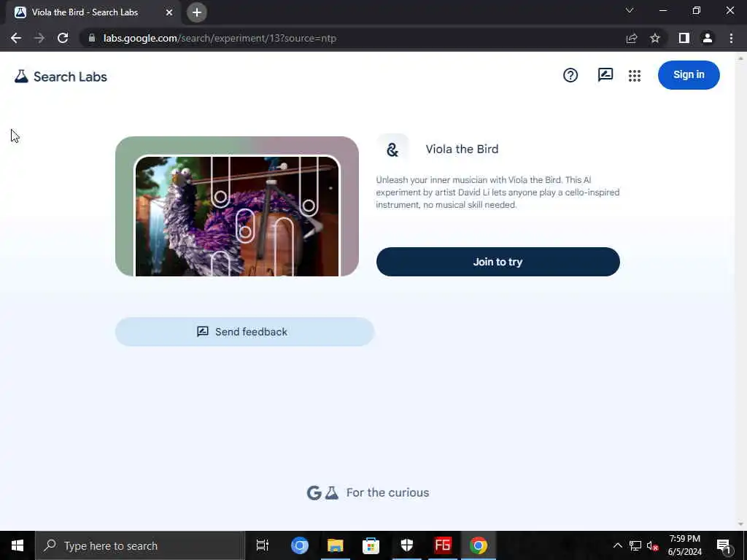Click the For the curious footer text
Screen dimensions: 747x560
click(x=387, y=493)
